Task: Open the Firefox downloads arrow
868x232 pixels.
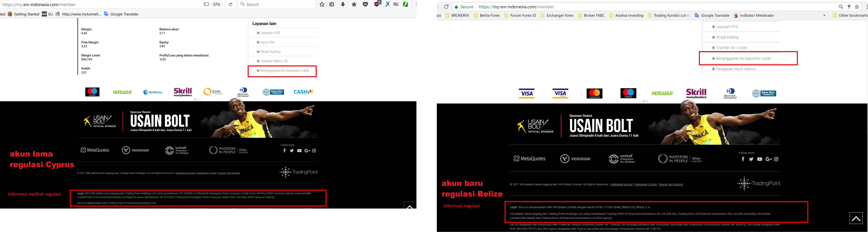Action: pos(343,4)
